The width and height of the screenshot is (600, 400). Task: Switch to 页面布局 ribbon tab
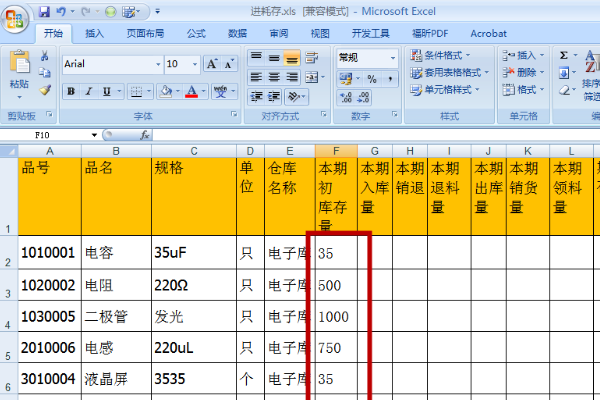[x=145, y=34]
